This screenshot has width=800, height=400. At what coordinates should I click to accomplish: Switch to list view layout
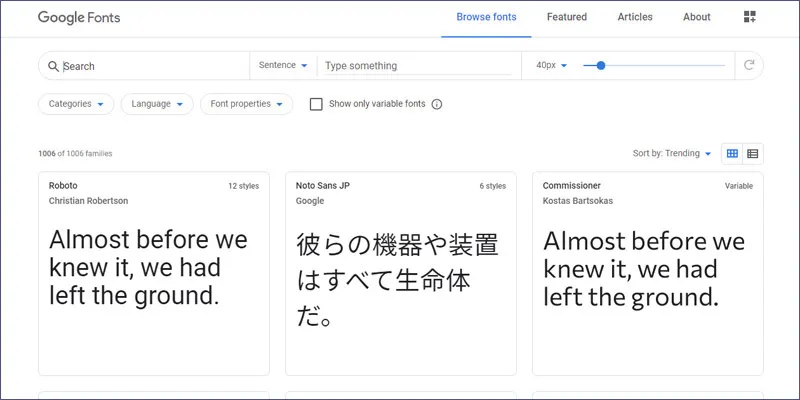pos(753,153)
